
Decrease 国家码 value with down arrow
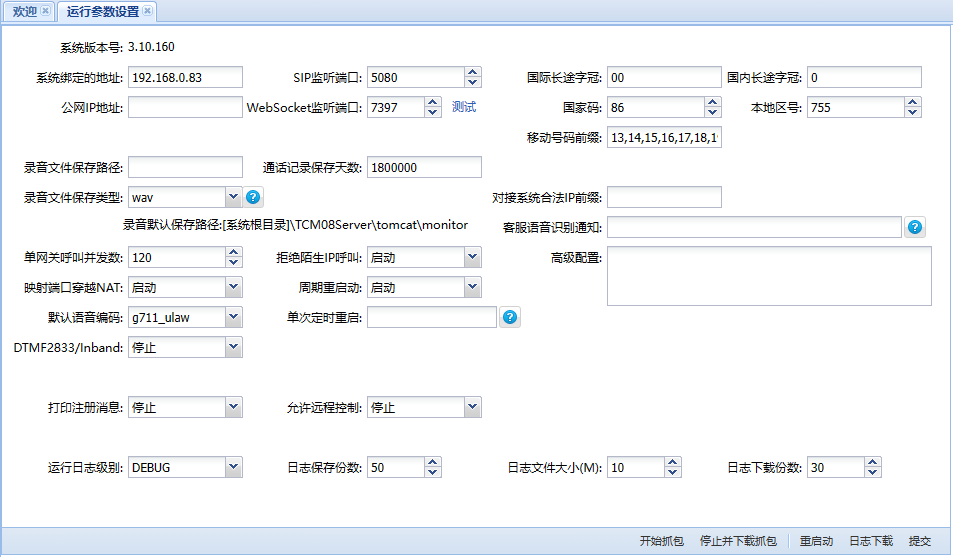coord(713,112)
